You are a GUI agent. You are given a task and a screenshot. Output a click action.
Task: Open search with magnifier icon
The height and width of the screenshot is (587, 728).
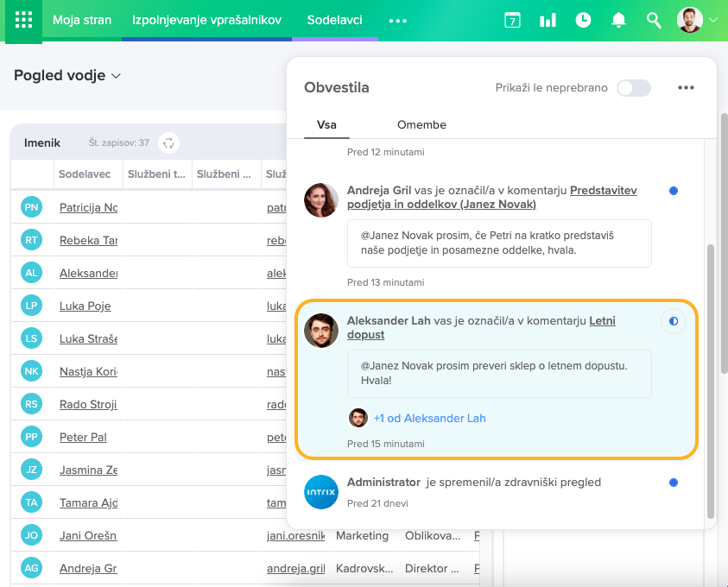click(x=654, y=20)
